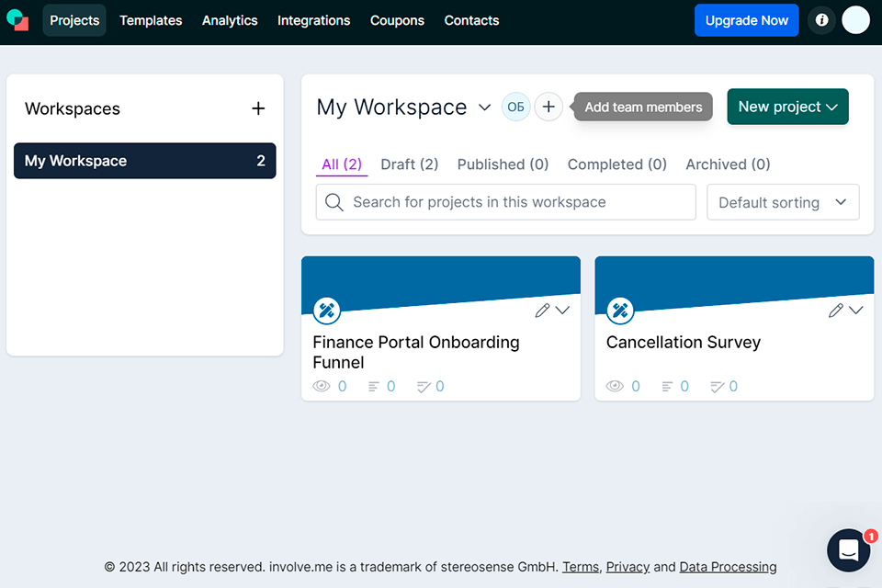Click completions check icon on Finance Portal card

pyautogui.click(x=424, y=386)
